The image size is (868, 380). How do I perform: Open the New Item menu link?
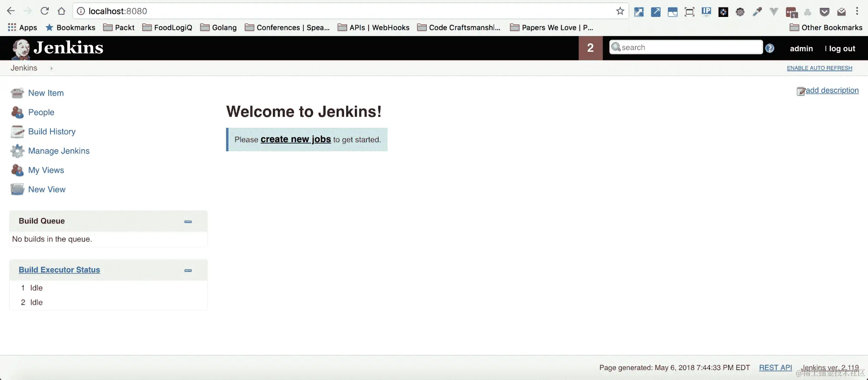46,93
